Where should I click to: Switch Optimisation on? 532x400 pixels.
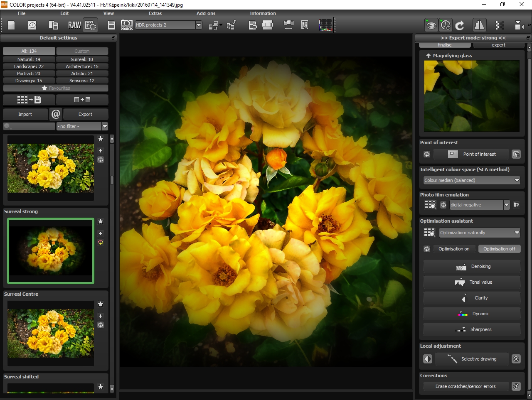[x=454, y=249]
